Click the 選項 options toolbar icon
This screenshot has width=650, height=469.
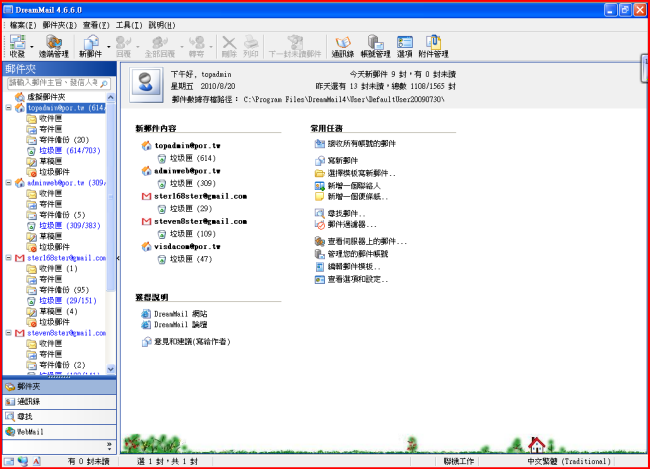click(405, 43)
